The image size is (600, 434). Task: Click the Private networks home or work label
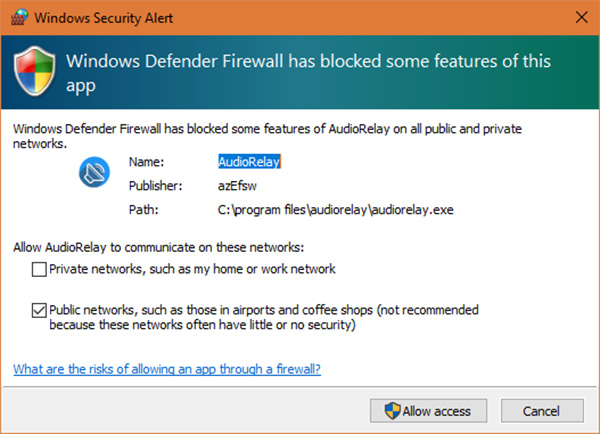(x=192, y=269)
